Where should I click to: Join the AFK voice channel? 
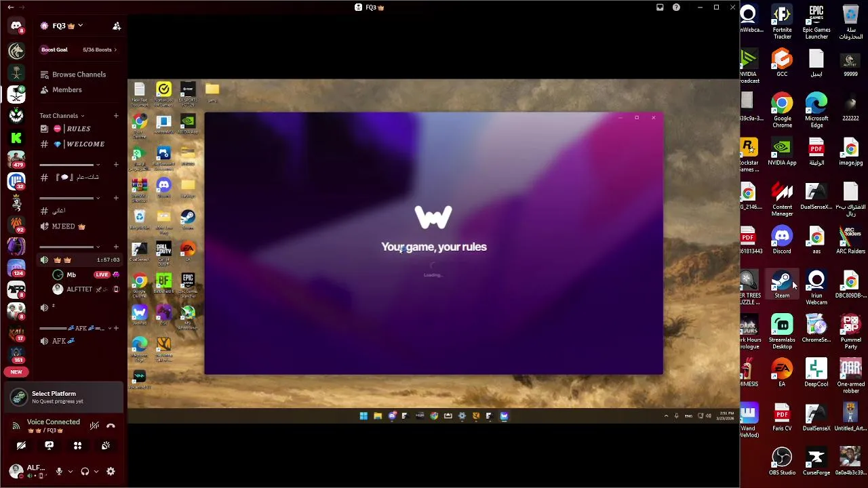coord(79,341)
